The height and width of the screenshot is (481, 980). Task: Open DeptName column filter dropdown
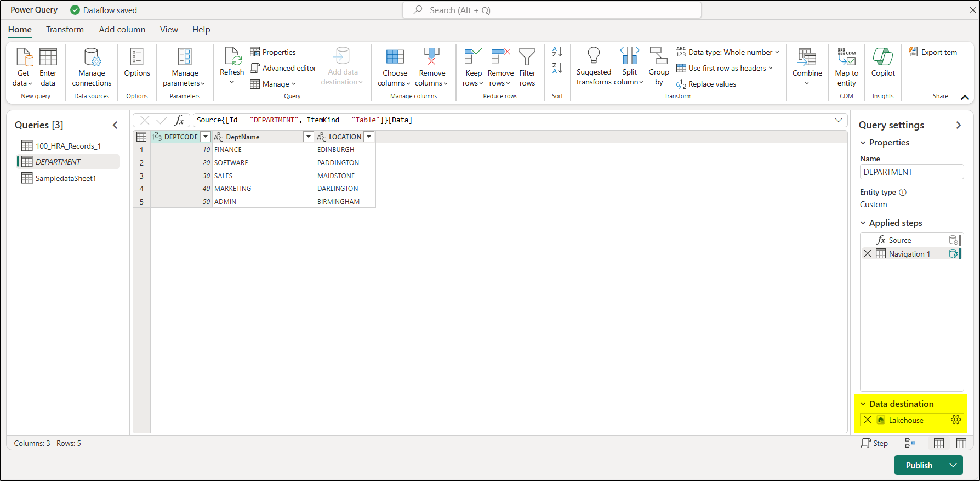point(309,137)
